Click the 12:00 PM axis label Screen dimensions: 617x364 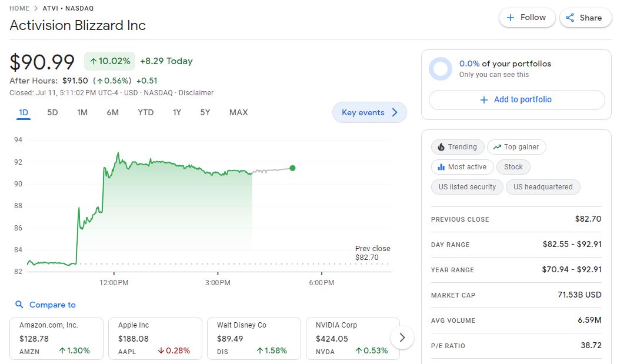coord(114,282)
